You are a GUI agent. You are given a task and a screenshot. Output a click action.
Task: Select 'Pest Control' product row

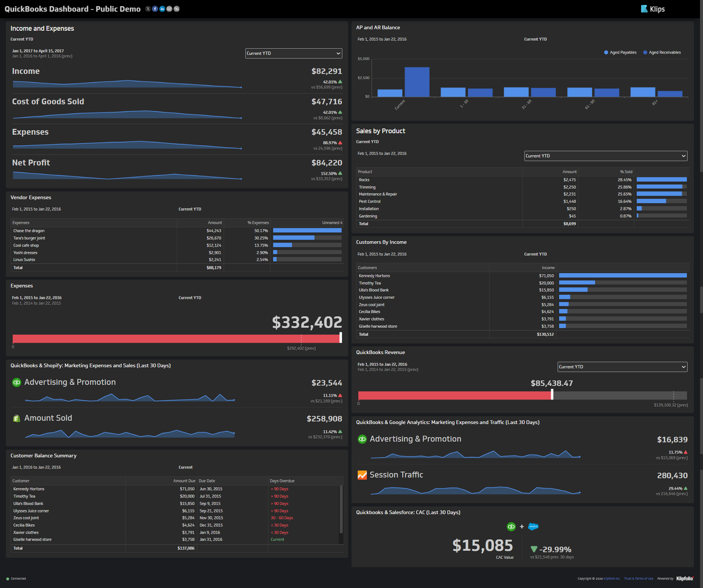[522, 201]
